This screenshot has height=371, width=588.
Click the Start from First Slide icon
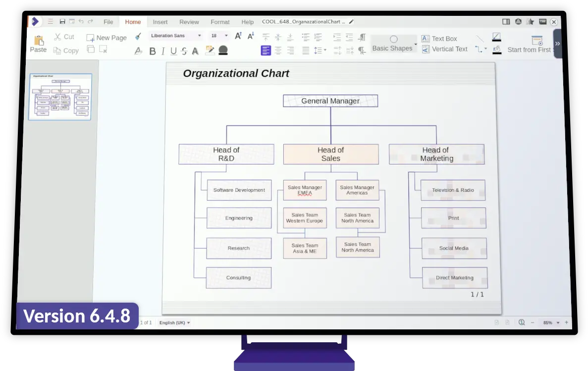pyautogui.click(x=537, y=41)
